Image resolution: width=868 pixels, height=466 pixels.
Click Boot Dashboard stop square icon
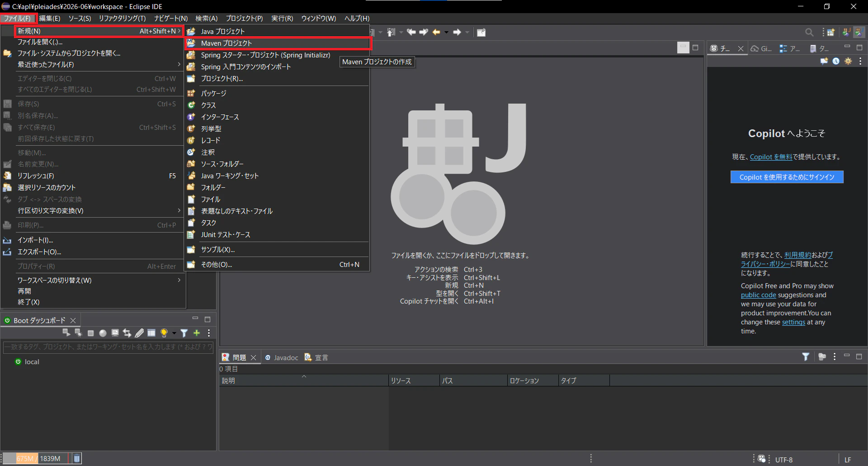[x=90, y=333]
